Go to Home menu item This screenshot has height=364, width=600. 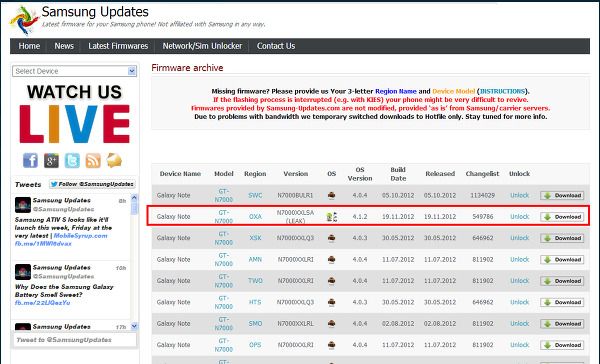click(x=29, y=46)
